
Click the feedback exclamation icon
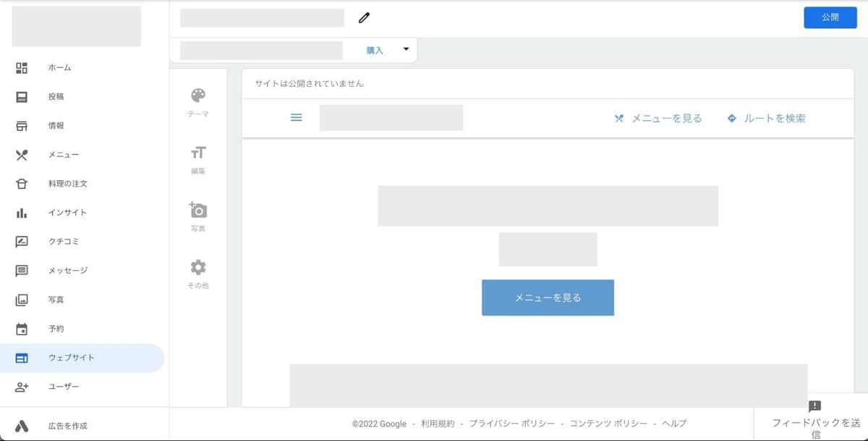(x=814, y=406)
